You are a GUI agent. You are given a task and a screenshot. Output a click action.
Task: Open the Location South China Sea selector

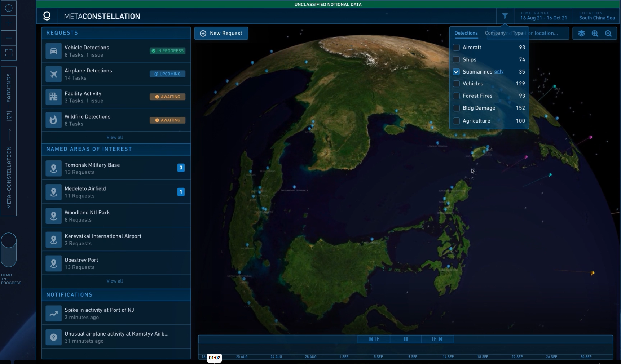[x=596, y=16]
